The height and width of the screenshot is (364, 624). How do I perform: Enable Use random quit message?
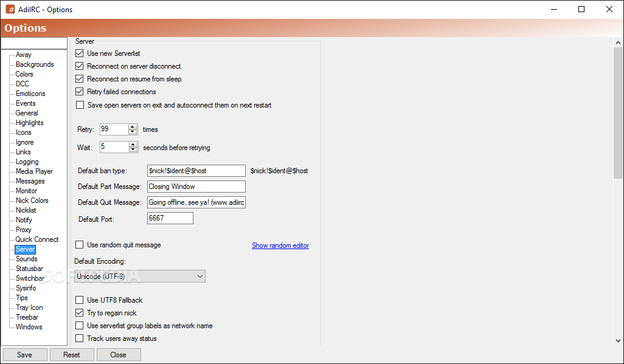tap(80, 245)
